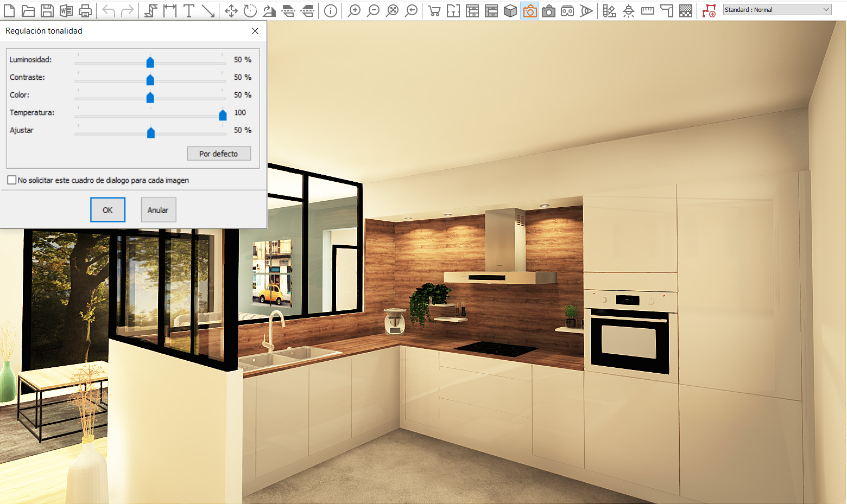Viewport: 847px width, 504px height.
Task: Switch to the 3D cube perspective view
Action: coord(510,10)
